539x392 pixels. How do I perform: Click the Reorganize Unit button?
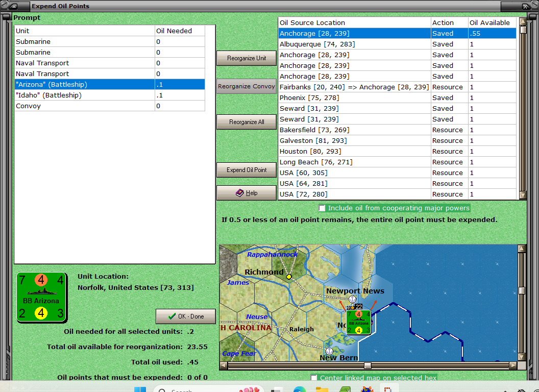[247, 58]
